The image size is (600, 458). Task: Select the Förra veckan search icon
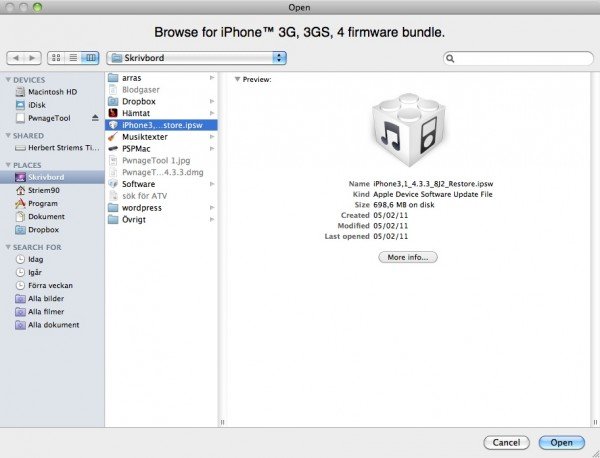(x=20, y=285)
